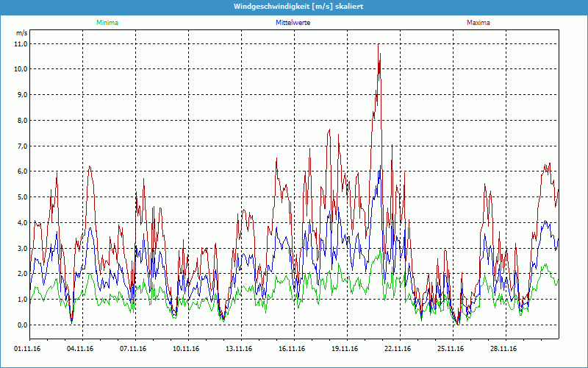
Task: Select the 13.11.16 date label
Action: 240,350
